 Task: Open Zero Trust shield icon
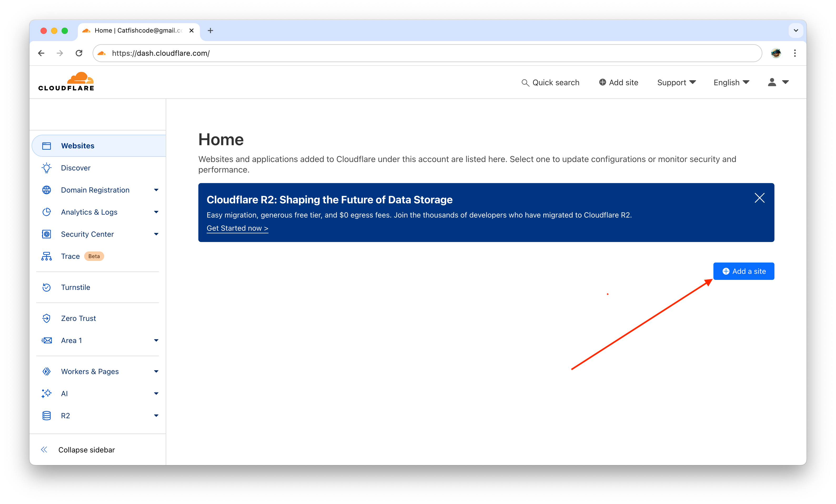47,318
